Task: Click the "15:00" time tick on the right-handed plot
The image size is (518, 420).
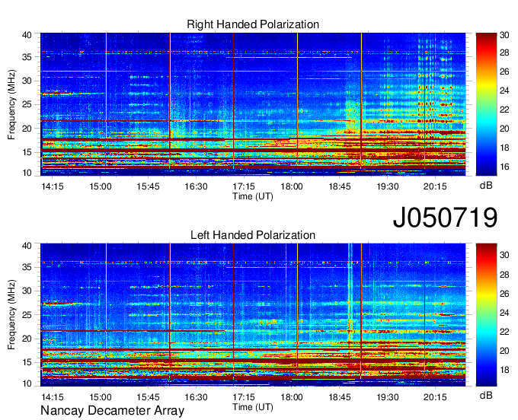Action: pyautogui.click(x=101, y=186)
